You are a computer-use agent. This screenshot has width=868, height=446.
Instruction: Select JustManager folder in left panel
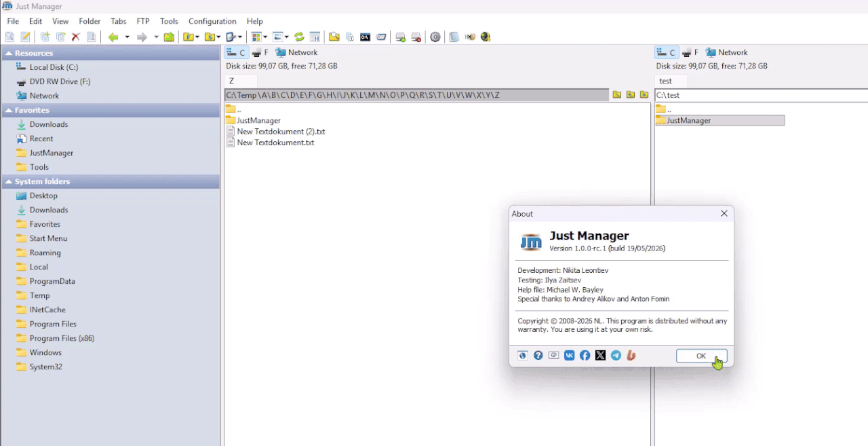point(253,120)
